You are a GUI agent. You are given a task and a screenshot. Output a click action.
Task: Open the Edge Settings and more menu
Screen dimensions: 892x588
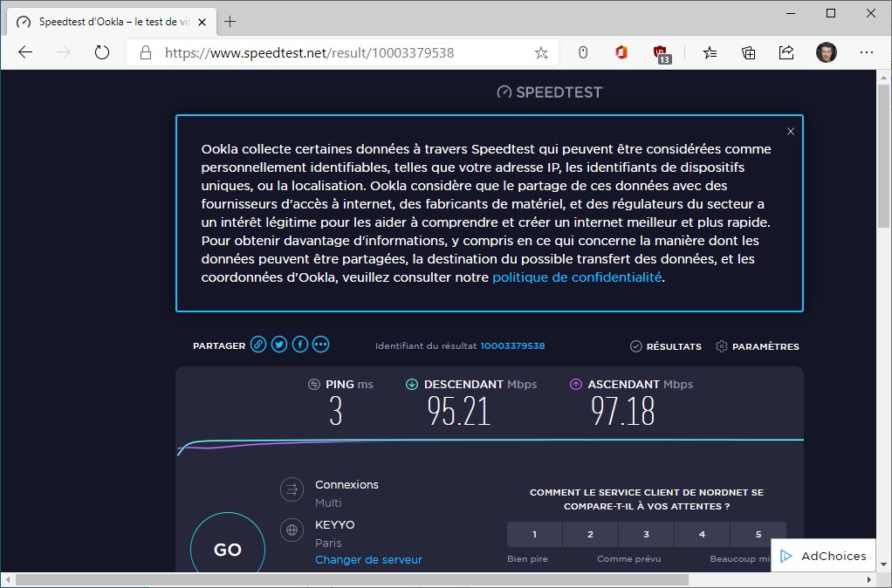866,52
